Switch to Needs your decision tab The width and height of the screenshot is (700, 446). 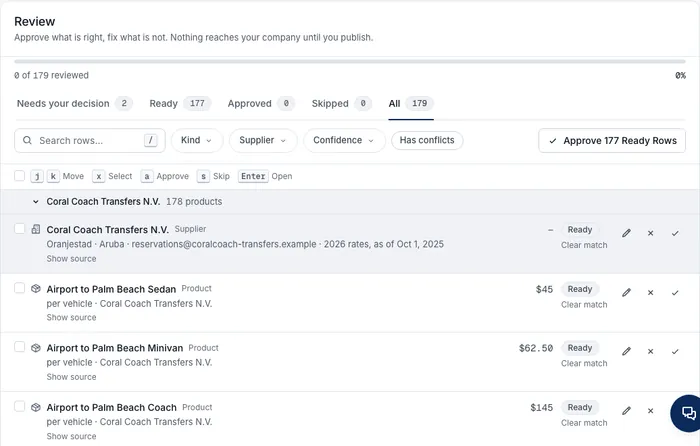click(75, 104)
